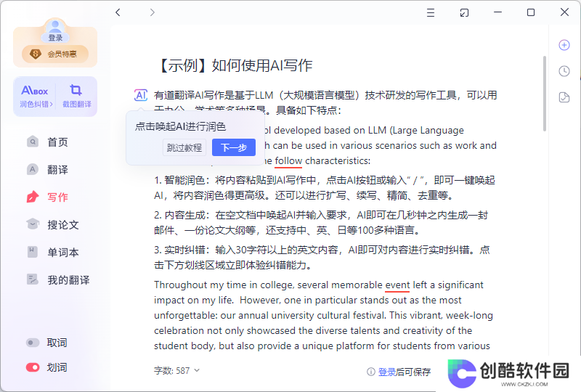Start 截图翻译 screenshot translation
Screen dimensions: 581x392
(76, 97)
